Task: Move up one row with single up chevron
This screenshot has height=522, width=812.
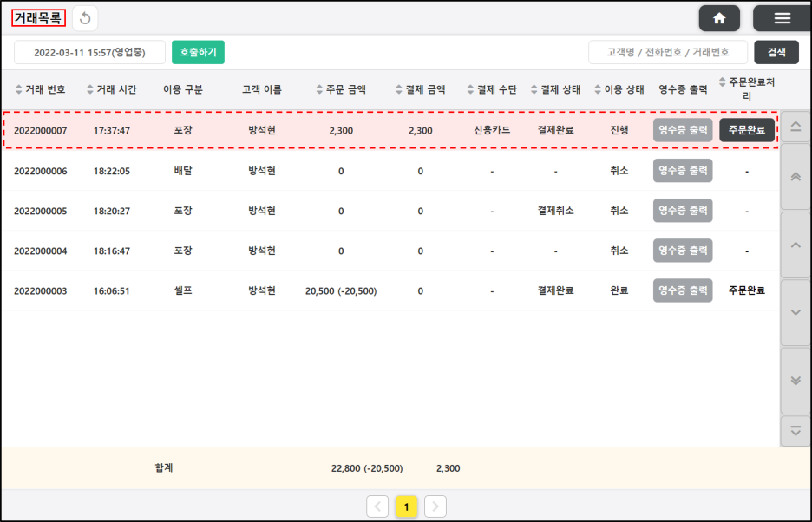Action: click(x=796, y=245)
